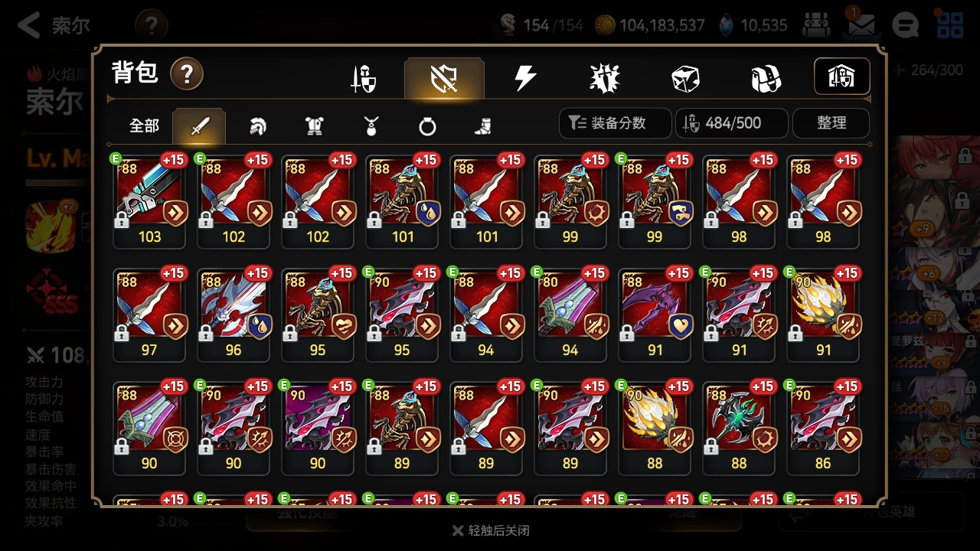Open the explosion burst category tab
The image size is (980, 551).
pyautogui.click(x=605, y=78)
